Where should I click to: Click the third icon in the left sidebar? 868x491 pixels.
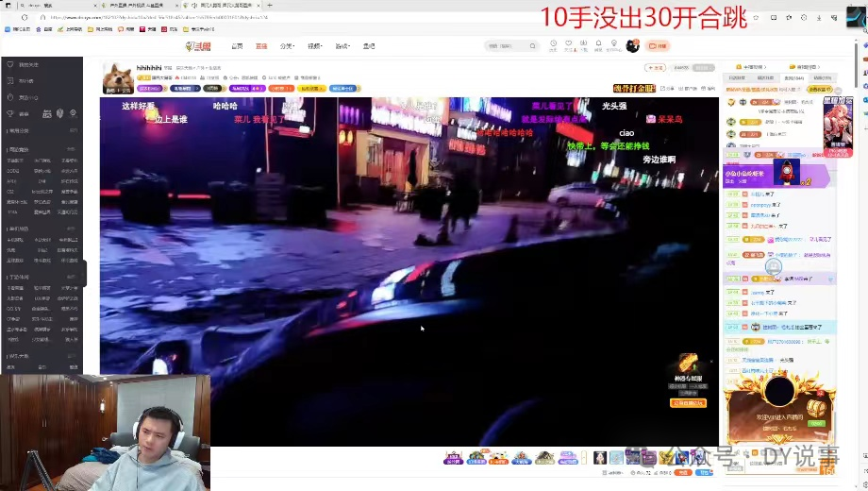[x=10, y=97]
